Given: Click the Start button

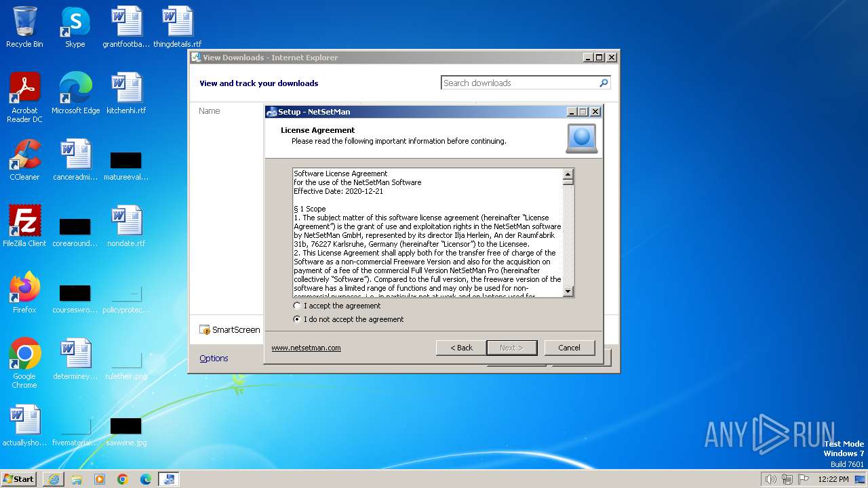Looking at the screenshot, I should (x=19, y=479).
